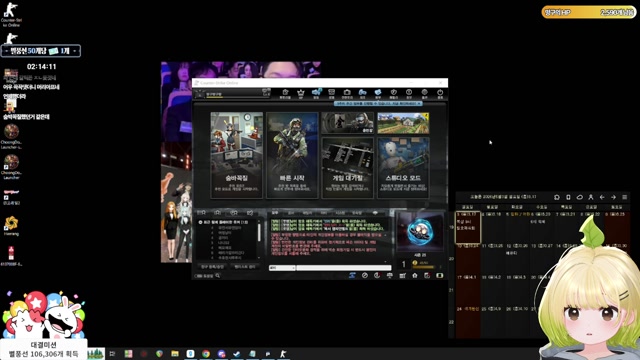Open Counter-Strike Online desktop shortcut at top
640x360 pixels.
point(11,15)
